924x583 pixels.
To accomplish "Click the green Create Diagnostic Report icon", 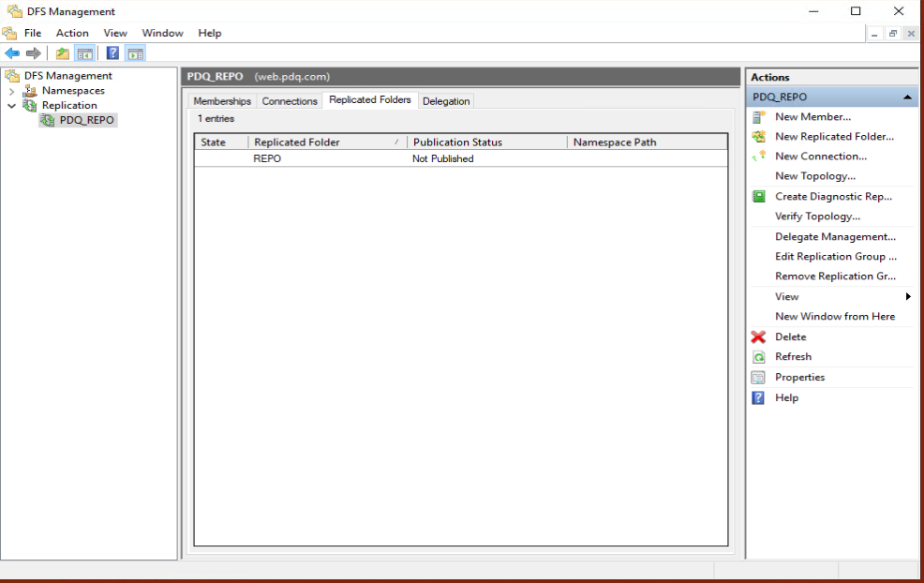I will click(759, 196).
